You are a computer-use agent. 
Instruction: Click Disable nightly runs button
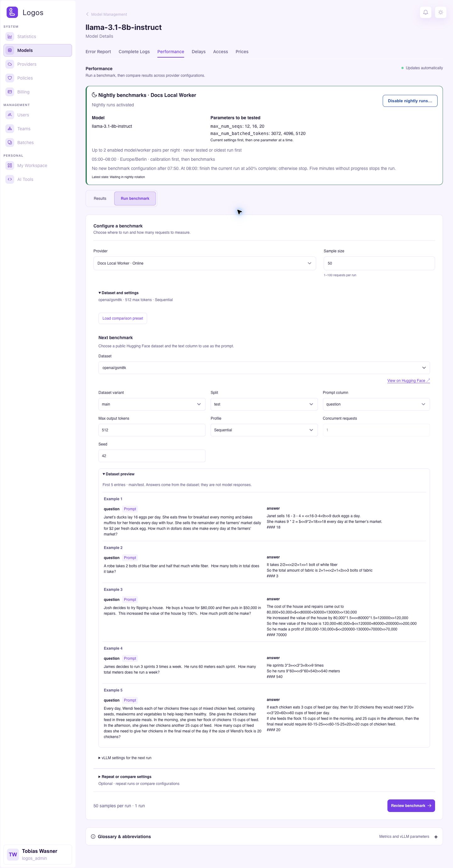tap(410, 101)
